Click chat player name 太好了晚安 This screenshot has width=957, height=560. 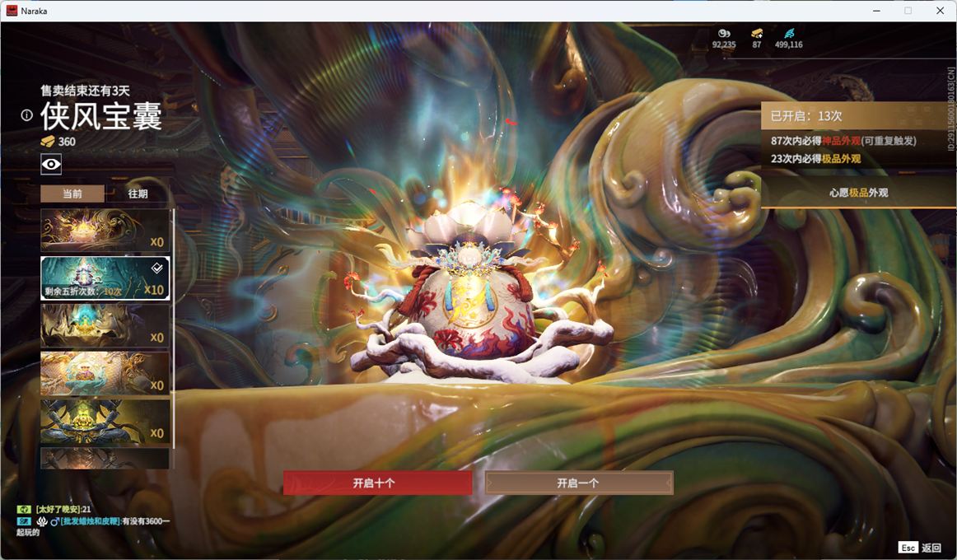[x=58, y=510]
